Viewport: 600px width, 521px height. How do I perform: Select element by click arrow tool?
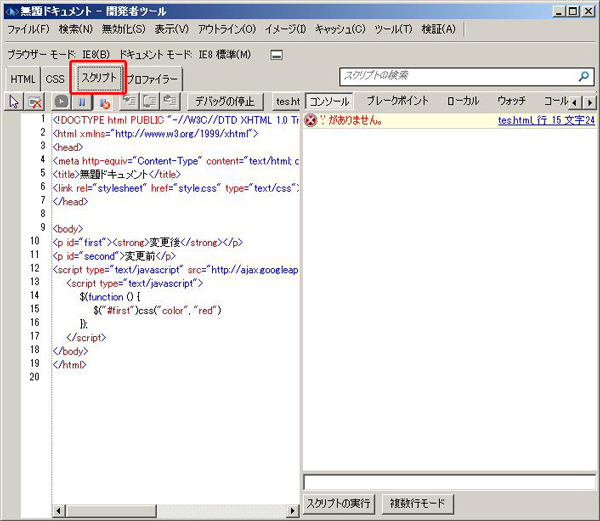coord(14,102)
